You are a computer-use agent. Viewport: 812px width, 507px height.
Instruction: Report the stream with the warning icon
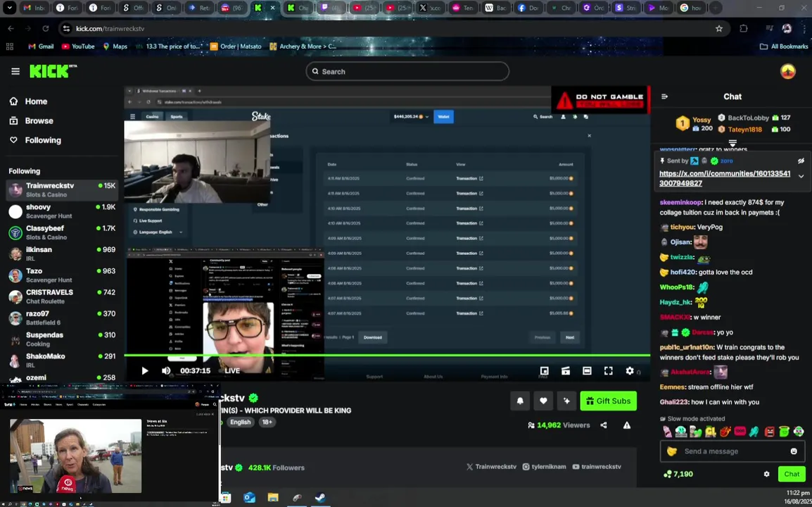[627, 425]
